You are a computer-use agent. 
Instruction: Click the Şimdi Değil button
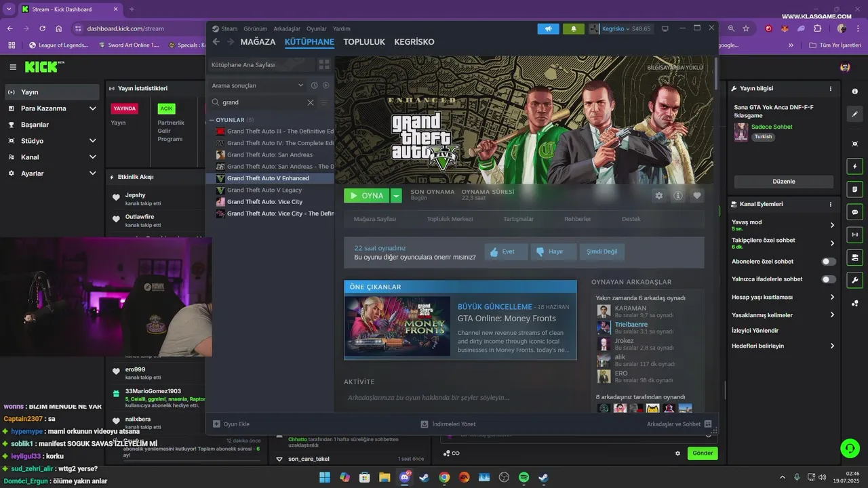(602, 251)
